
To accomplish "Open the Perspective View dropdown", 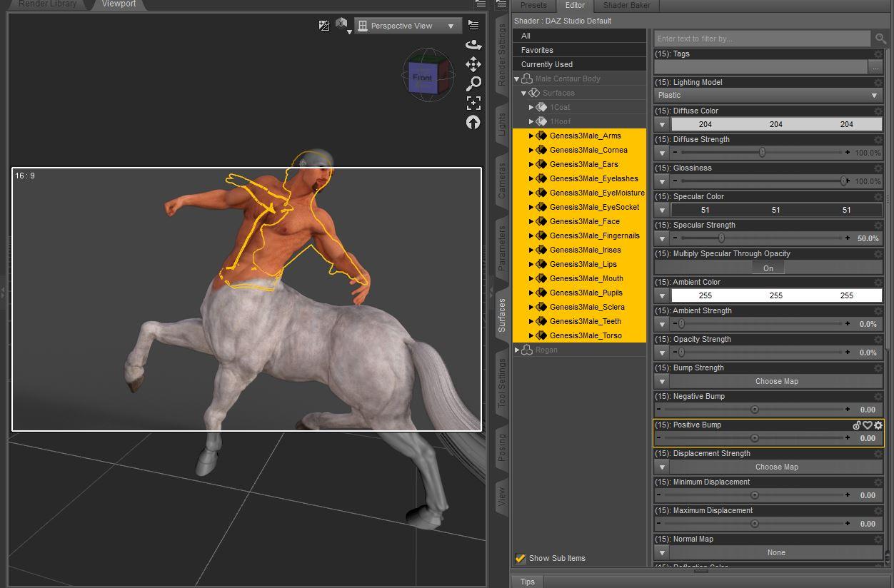I will pos(408,26).
